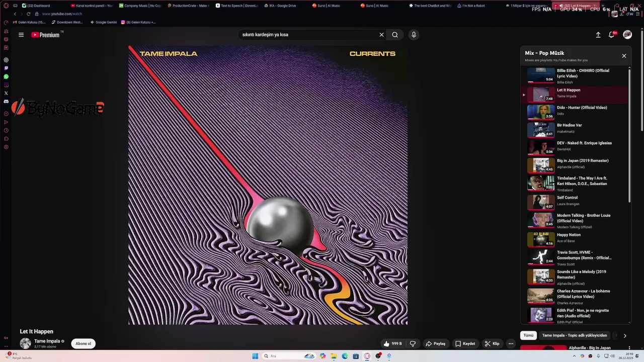Image resolution: width=644 pixels, height=362 pixels.
Task: Play Charles Aznavour - La bohème
Action: 575,296
